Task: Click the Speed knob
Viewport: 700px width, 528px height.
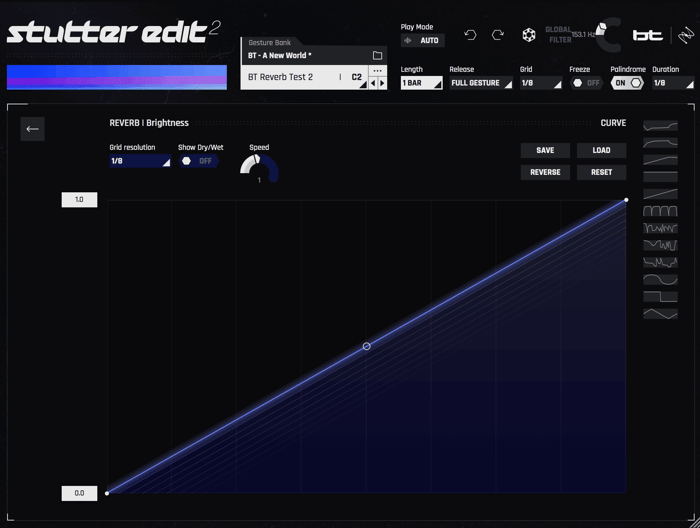Action: pyautogui.click(x=259, y=168)
